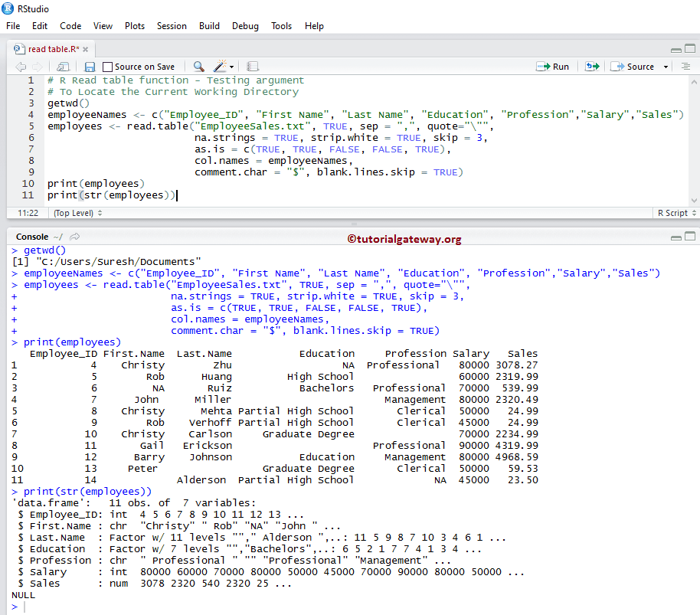Minimize the source editor pane
Image resolution: width=700 pixels, height=615 pixels.
675,49
